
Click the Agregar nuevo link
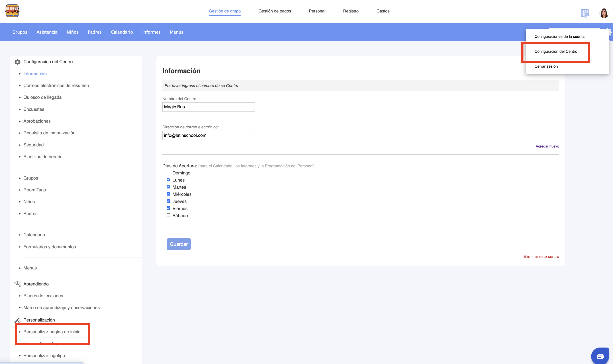click(547, 146)
